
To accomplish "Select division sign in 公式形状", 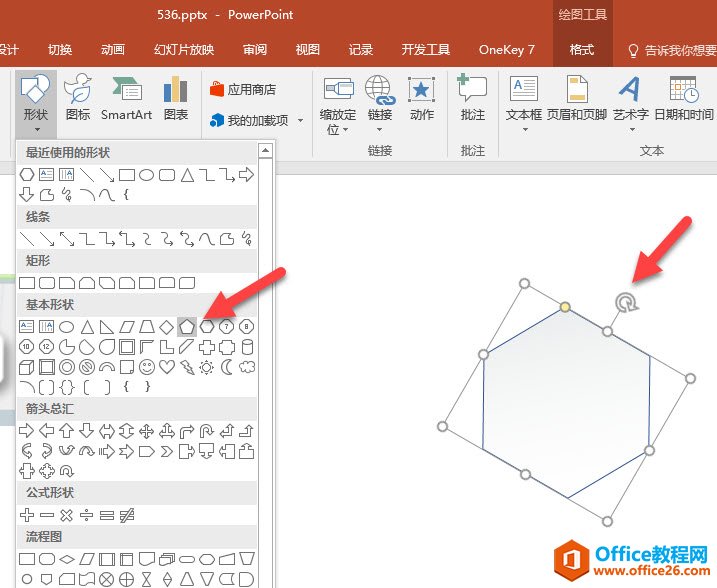I will [x=86, y=515].
